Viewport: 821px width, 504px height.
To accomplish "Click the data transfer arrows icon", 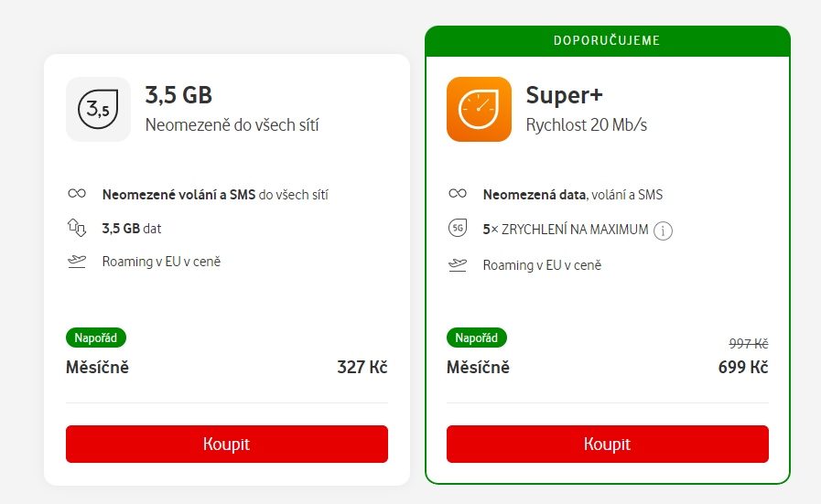I will (x=77, y=228).
